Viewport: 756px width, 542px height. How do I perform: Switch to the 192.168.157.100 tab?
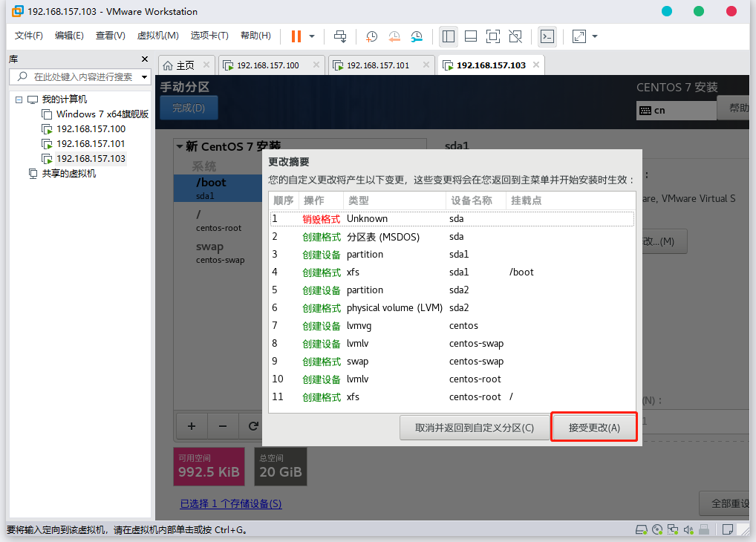tap(267, 65)
